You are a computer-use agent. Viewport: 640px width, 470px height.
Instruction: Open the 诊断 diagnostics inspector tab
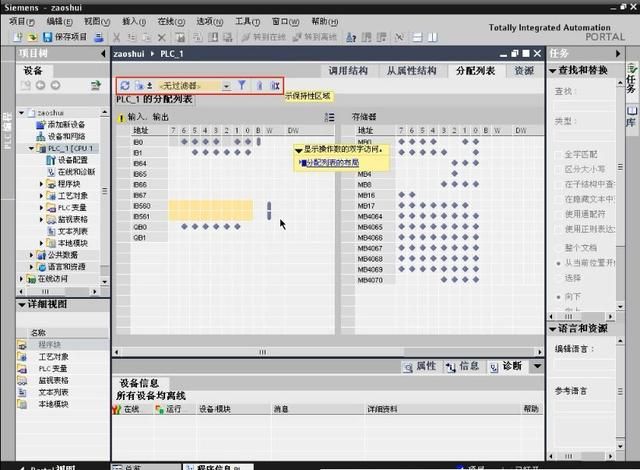click(x=506, y=366)
